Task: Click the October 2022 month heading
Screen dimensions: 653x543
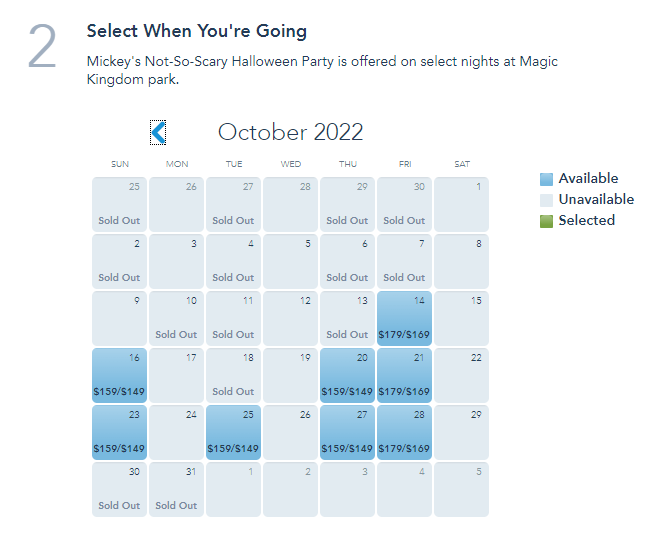Action: pyautogui.click(x=290, y=132)
